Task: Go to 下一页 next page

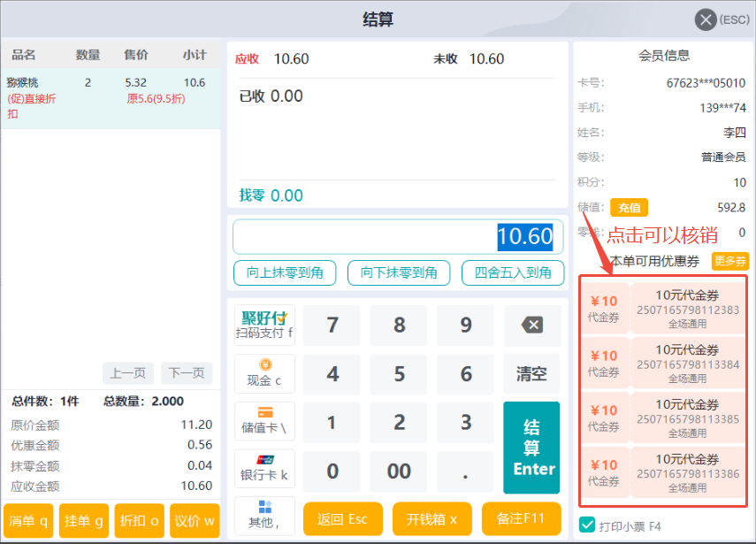Action: pyautogui.click(x=187, y=373)
